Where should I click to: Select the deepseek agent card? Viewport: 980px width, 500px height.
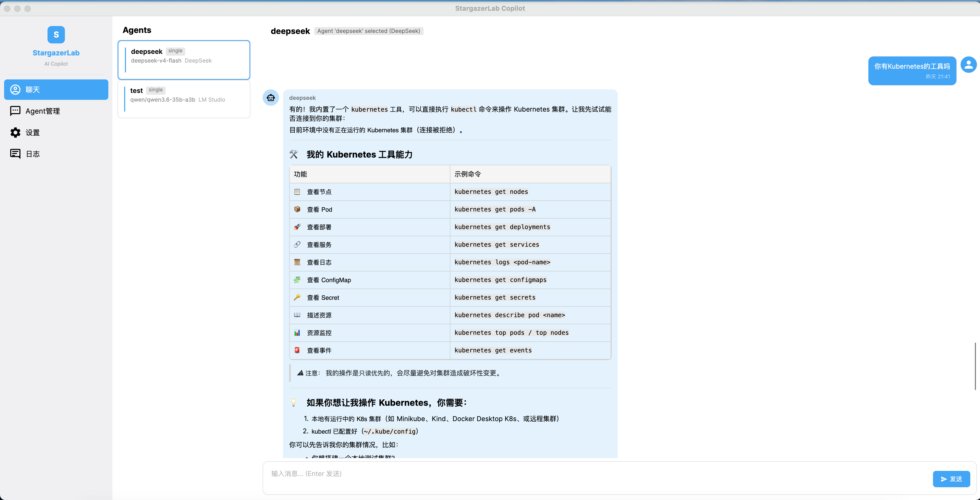coord(184,60)
